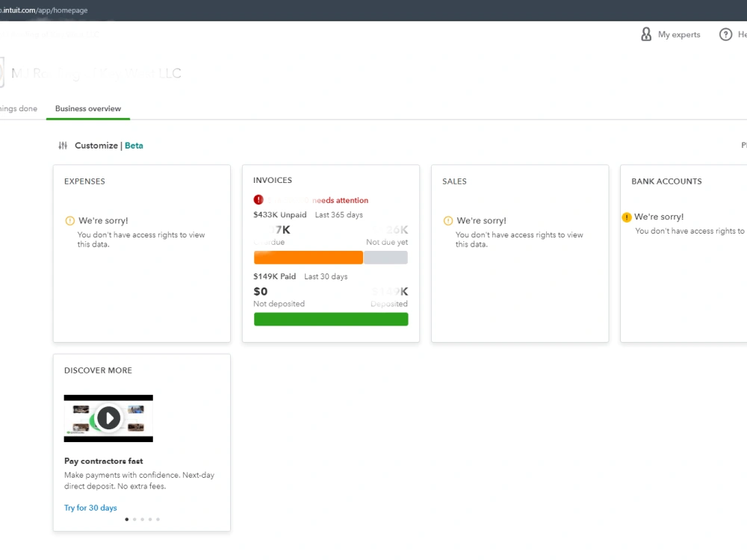This screenshot has width=747, height=560.
Task: Click the My experts text
Action: coord(679,34)
